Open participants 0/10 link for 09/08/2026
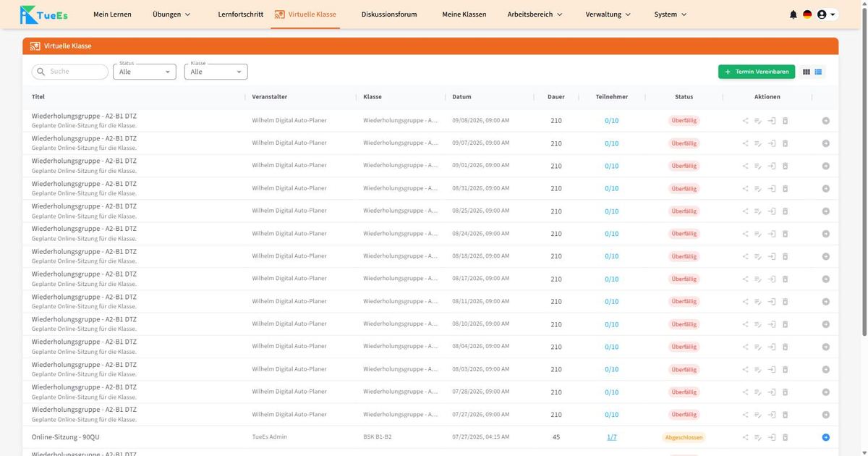868x456 pixels. [x=612, y=121]
